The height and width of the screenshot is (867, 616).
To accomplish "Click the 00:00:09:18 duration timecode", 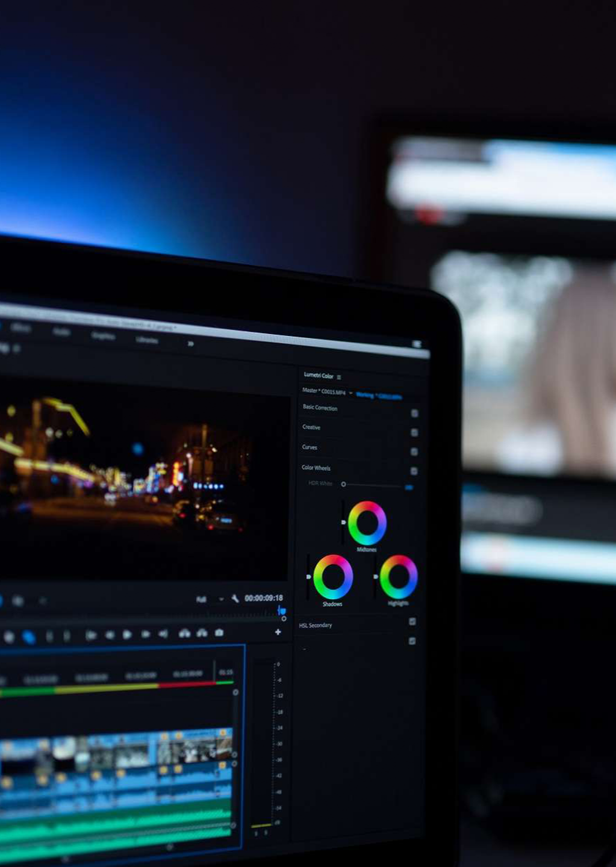I will click(264, 598).
